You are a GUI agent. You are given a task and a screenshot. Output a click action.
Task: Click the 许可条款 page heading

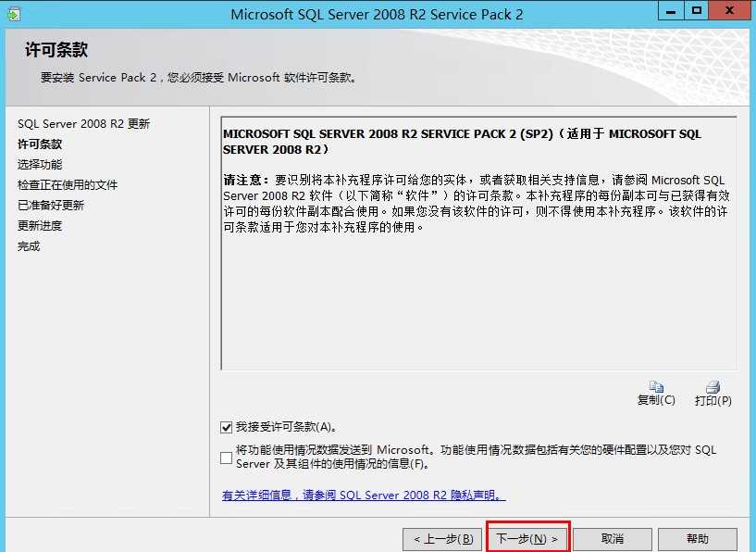tap(56, 50)
